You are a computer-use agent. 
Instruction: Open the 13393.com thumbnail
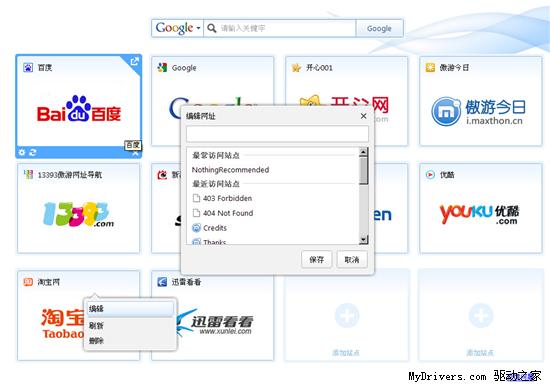click(79, 214)
